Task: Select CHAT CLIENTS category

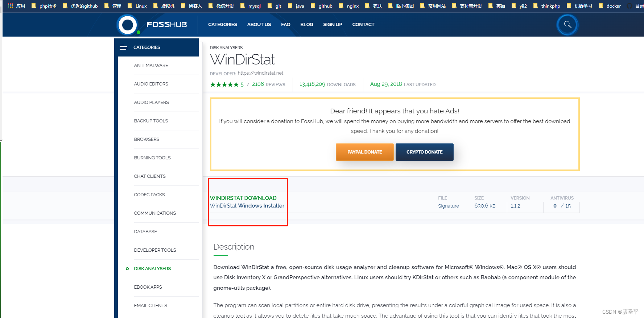Action: click(150, 176)
